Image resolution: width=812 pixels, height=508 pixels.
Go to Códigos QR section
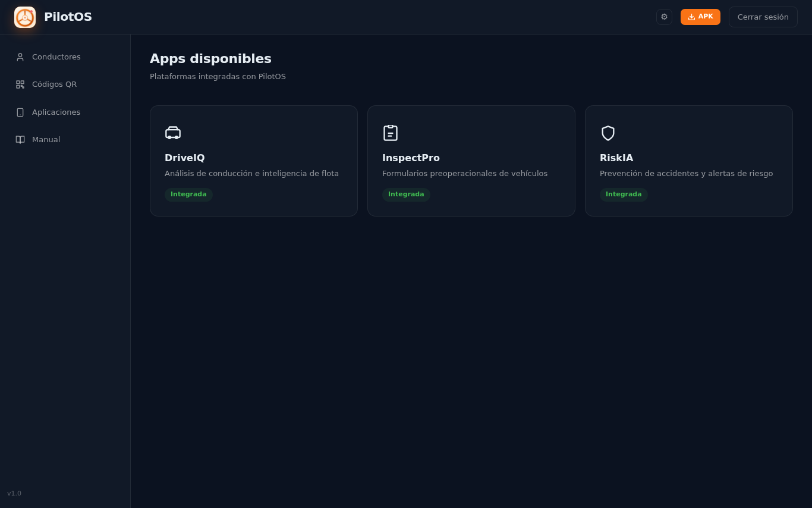point(65,84)
